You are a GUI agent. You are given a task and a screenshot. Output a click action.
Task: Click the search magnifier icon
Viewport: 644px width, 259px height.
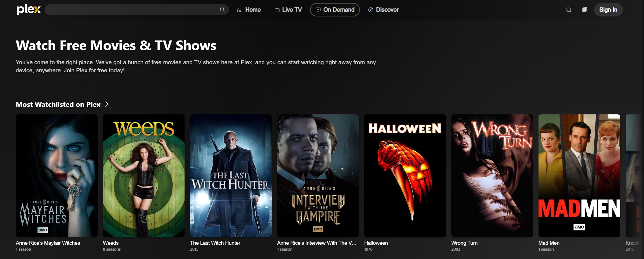tap(222, 10)
